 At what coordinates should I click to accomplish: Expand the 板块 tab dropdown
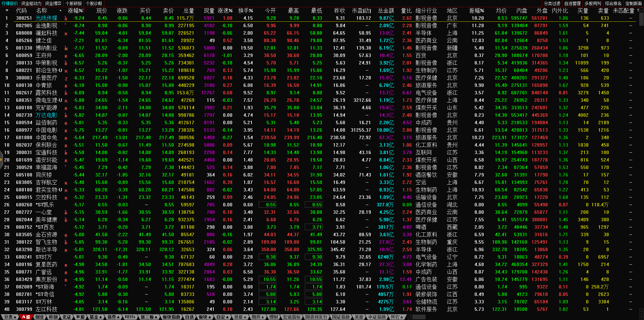[x=205, y=317]
